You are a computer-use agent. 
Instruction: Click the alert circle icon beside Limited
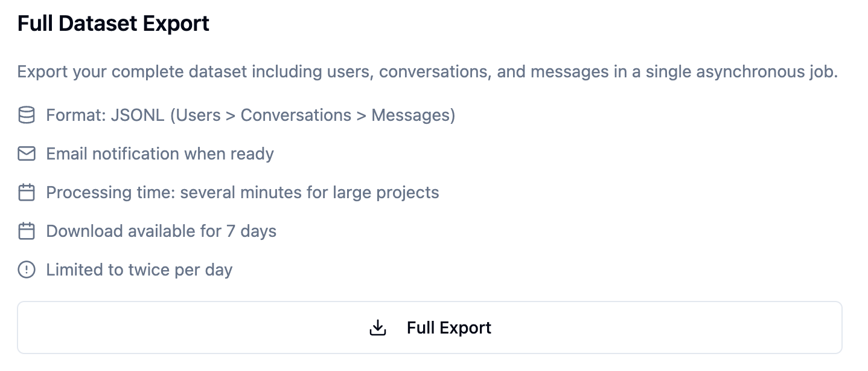(27, 269)
